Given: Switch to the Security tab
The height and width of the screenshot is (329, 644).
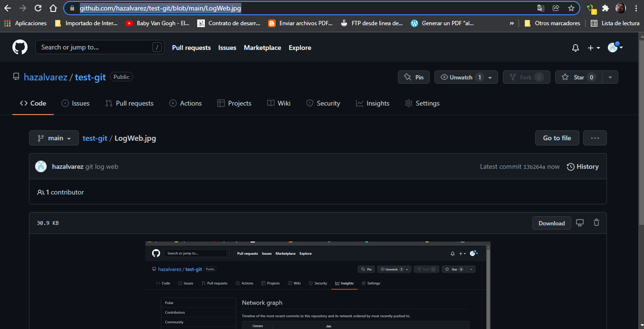Looking at the screenshot, I should click(323, 103).
